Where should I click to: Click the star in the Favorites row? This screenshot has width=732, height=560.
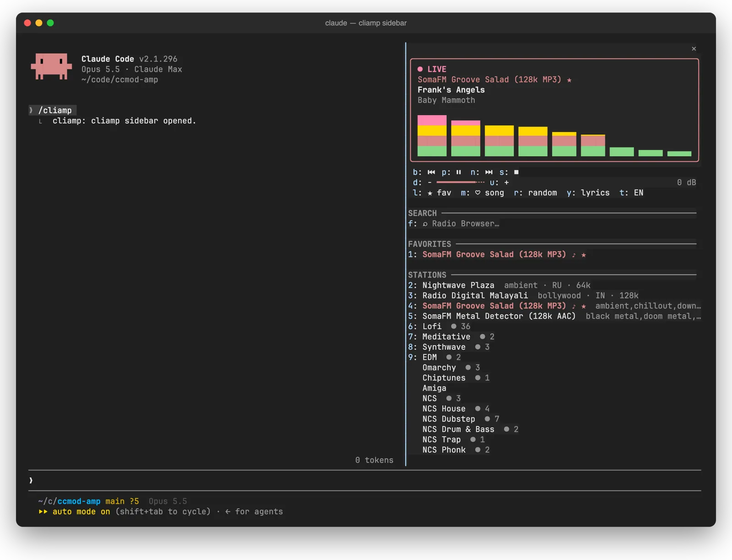pyautogui.click(x=584, y=255)
